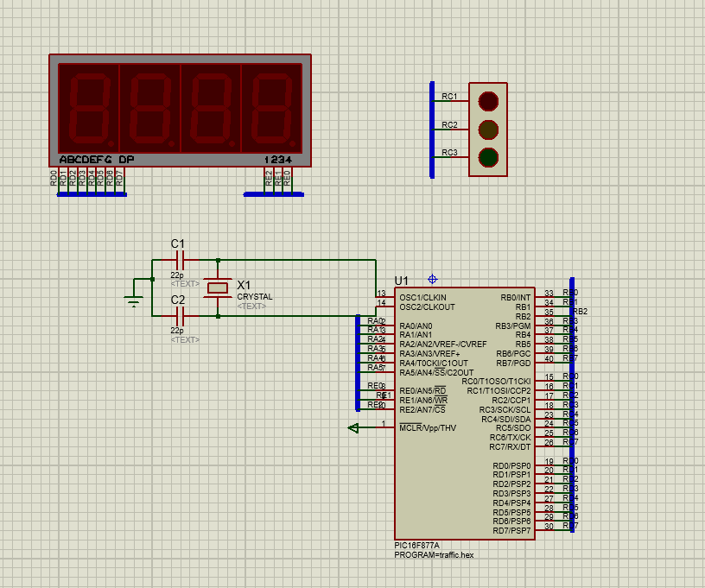
Task: Select the X1 crystal component
Action: tap(218, 288)
